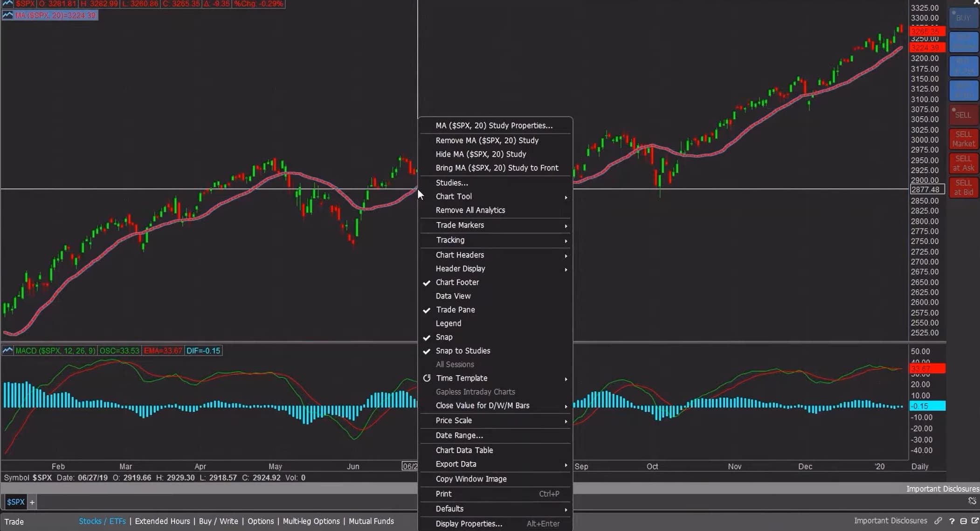980x531 pixels.
Task: Select the Print menu entry
Action: tap(495, 494)
